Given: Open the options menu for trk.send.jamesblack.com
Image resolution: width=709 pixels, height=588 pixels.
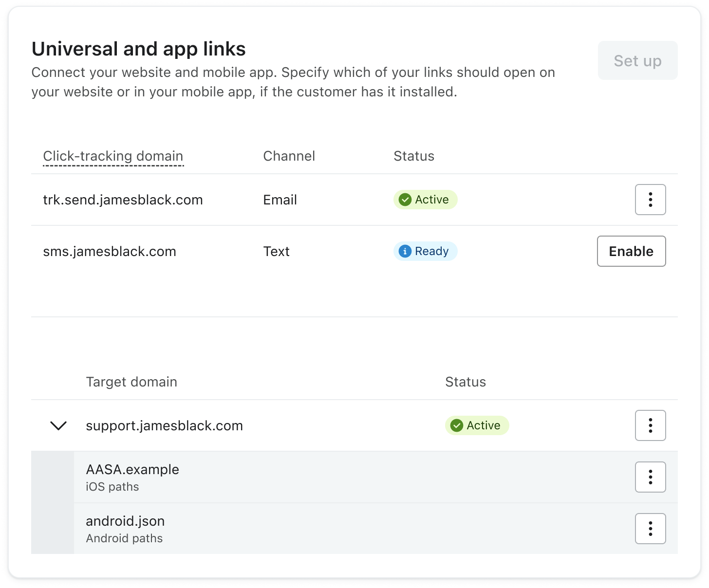Looking at the screenshot, I should (650, 200).
